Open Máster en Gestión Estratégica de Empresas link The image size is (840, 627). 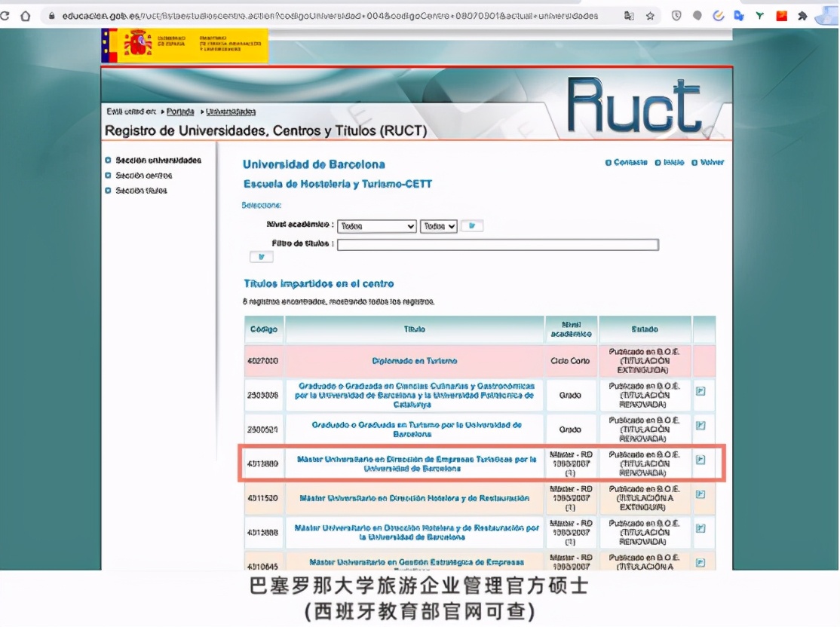tap(416, 562)
